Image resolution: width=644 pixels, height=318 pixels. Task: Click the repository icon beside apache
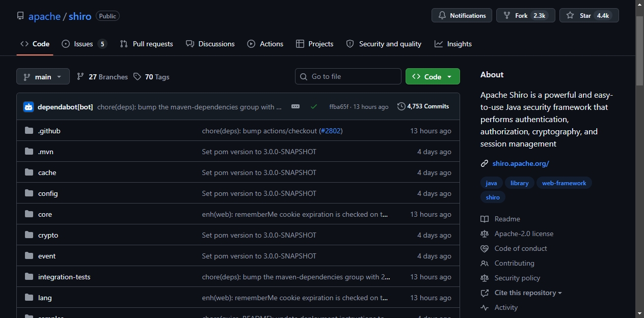click(20, 16)
